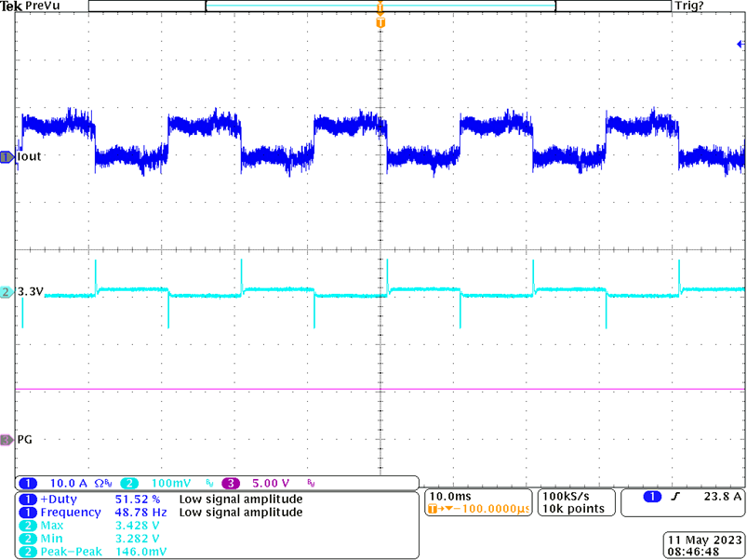Screen dimensions: 747x560
Task: Click the channel 3 PG ground marker
Action: point(7,439)
